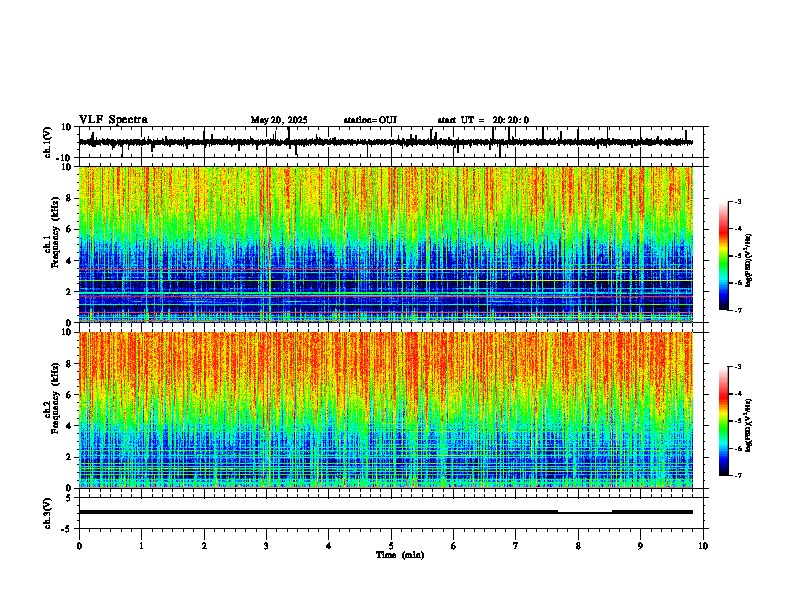This screenshot has height=612, width=792.
Task: Click the ch.1 colorbar log(PSD) label
Action: 749,261
